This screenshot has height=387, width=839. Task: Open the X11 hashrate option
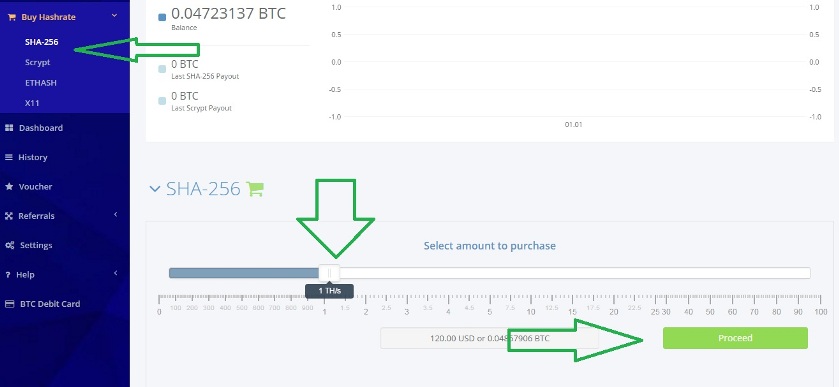click(32, 103)
